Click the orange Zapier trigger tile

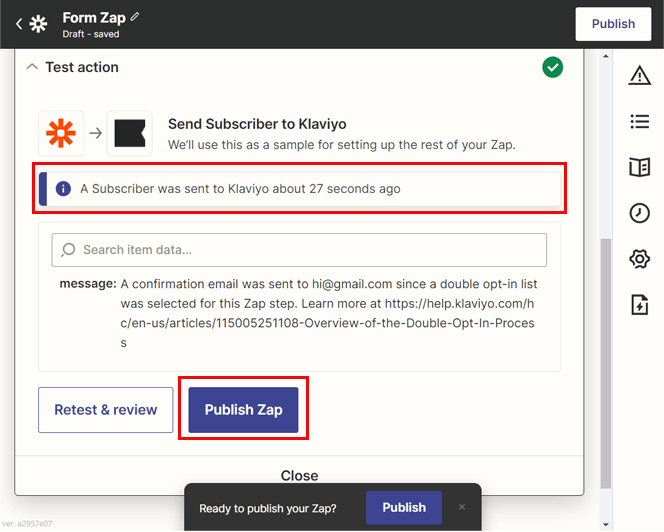pyautogui.click(x=61, y=133)
